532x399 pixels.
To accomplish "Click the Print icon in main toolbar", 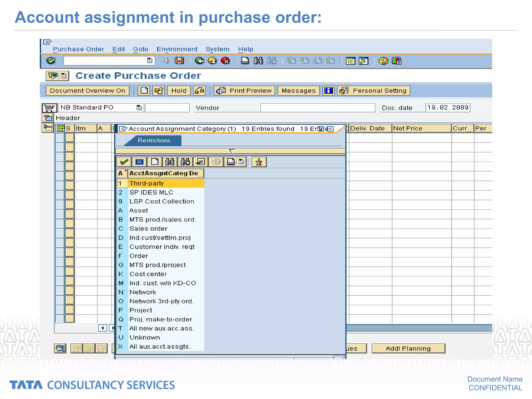I will (x=245, y=61).
